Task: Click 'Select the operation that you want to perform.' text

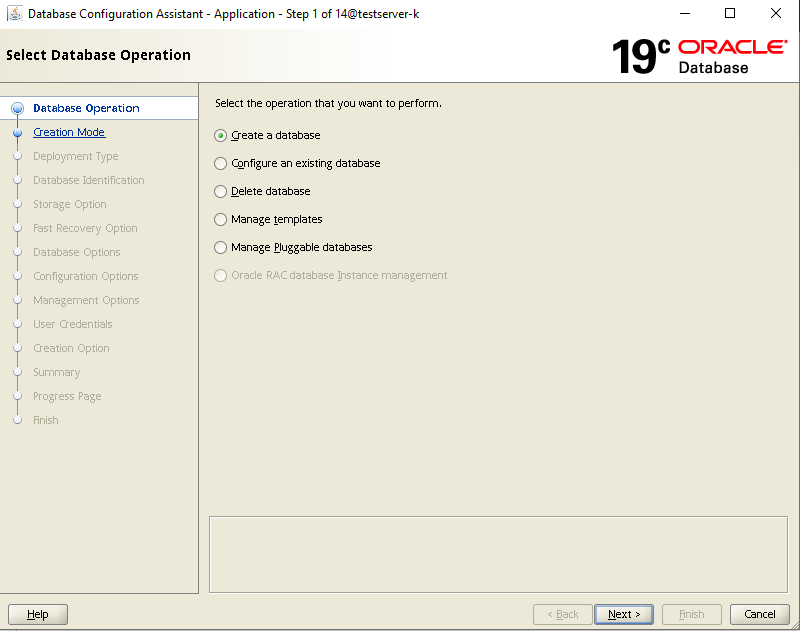Action: [x=328, y=103]
